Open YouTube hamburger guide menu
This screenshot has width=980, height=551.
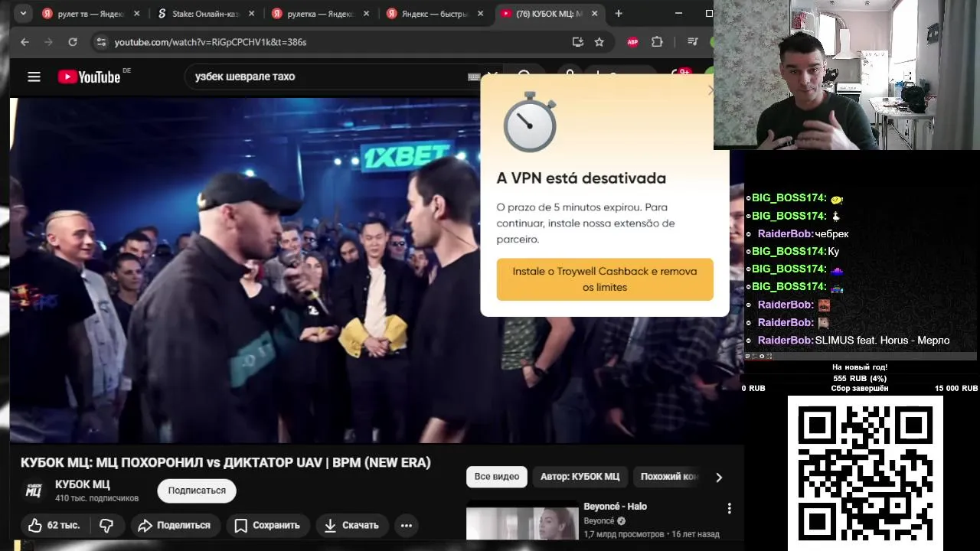point(34,77)
